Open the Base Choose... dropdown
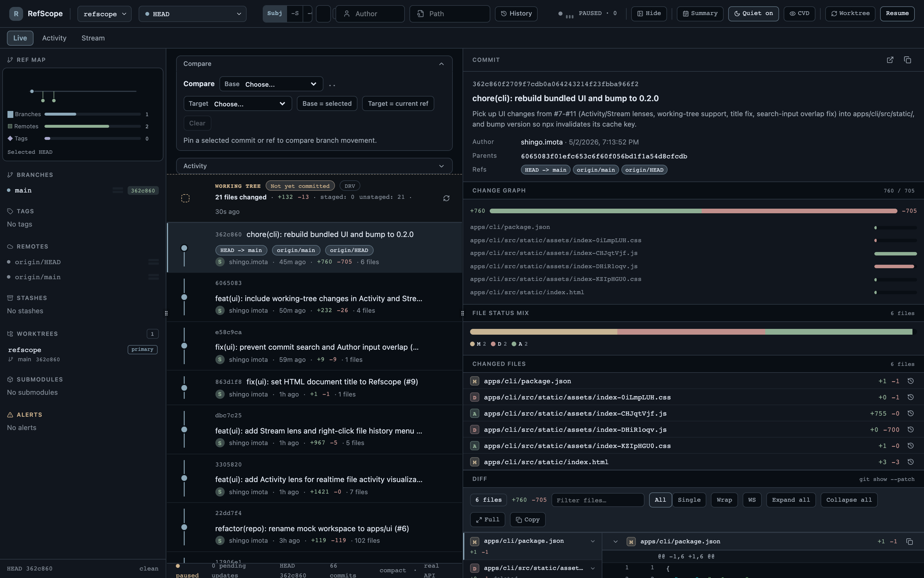The width and height of the screenshot is (924, 578). click(x=271, y=84)
